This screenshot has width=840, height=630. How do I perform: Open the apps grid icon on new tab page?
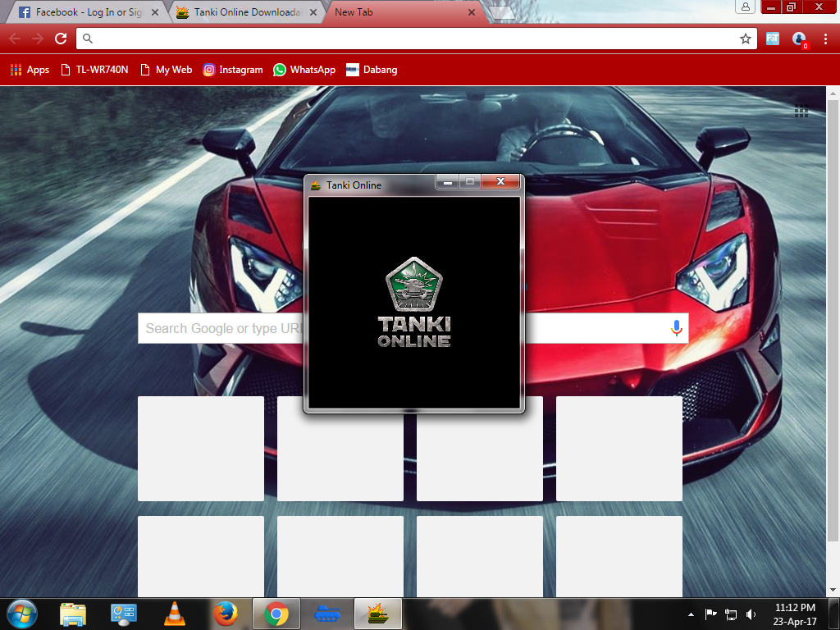click(x=801, y=112)
